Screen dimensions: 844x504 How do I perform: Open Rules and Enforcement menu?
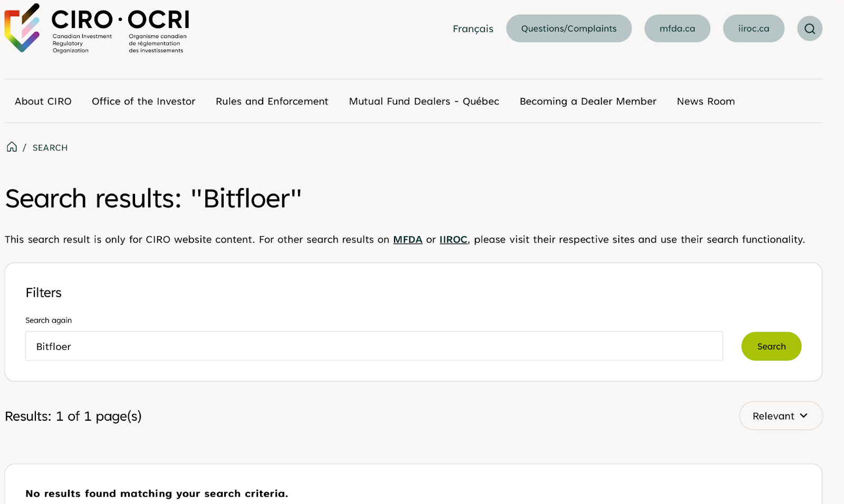click(272, 101)
